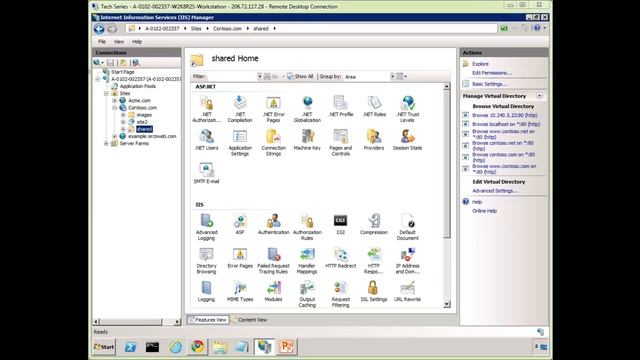Open IIS Authorization Rules feature
The width and height of the screenshot is (640, 360).
click(x=307, y=227)
